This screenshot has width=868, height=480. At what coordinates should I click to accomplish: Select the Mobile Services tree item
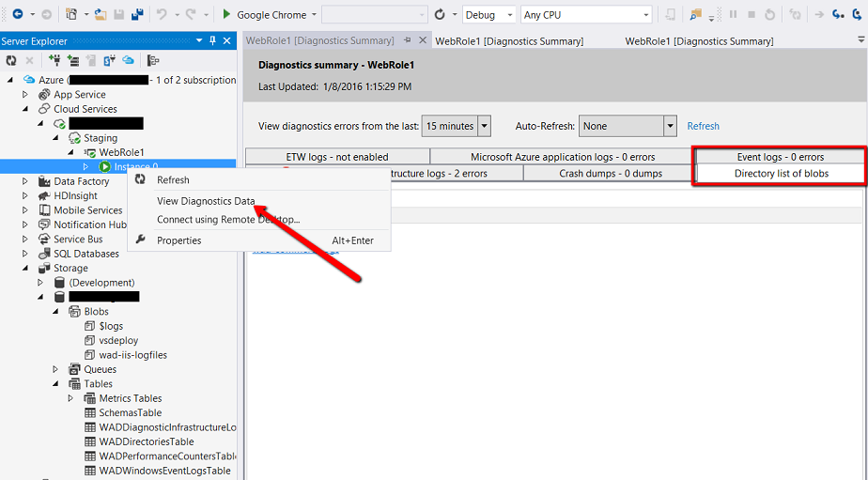pos(88,209)
